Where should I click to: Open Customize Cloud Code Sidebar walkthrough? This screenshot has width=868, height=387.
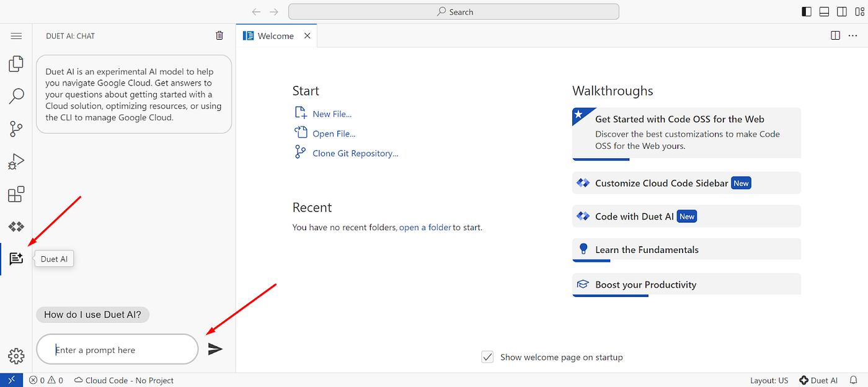coord(686,183)
